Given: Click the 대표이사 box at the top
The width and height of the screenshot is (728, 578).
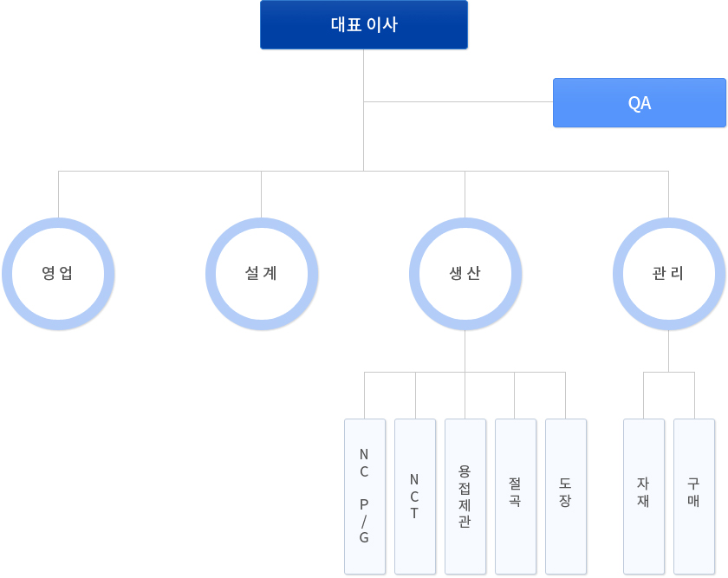Looking at the screenshot, I should (x=364, y=24).
